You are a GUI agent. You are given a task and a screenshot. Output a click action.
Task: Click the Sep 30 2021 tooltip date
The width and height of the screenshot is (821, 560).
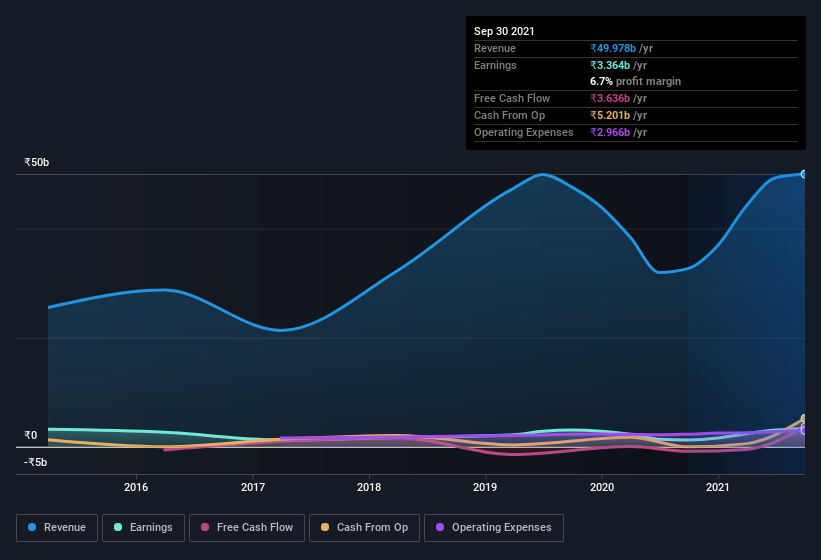pos(504,31)
